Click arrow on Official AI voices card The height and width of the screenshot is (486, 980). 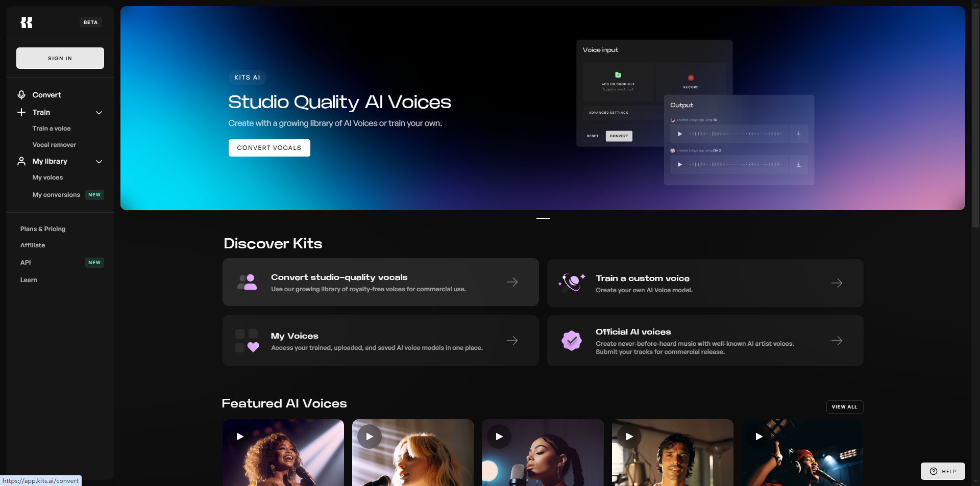[837, 341]
